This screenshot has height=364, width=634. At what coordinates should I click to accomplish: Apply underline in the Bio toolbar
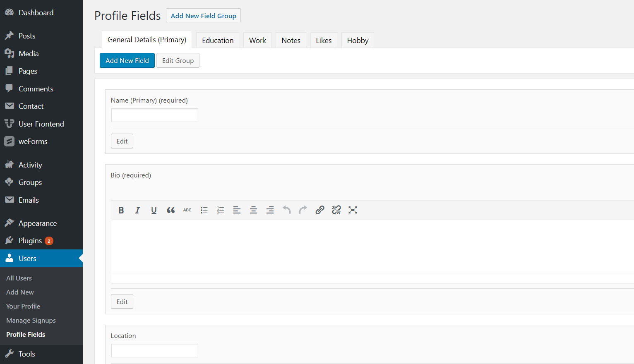154,210
